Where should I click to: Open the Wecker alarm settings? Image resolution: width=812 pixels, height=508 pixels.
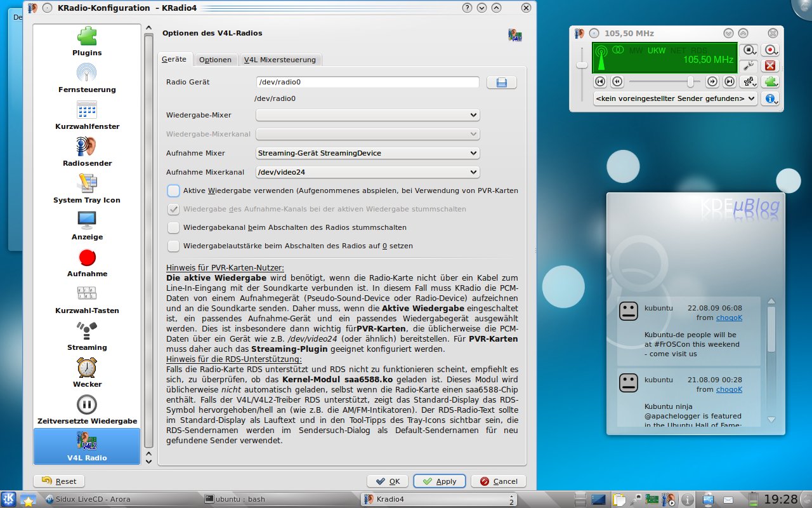click(x=87, y=373)
